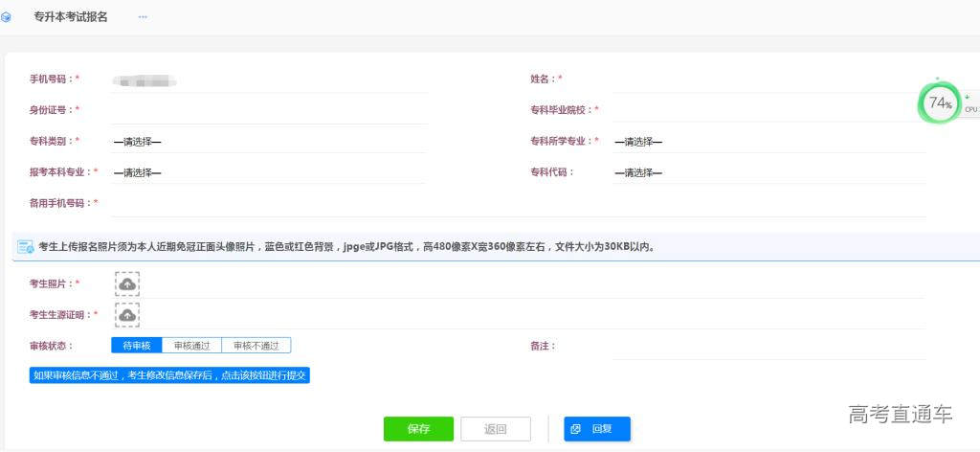Click the blue resubmit-after-review notice button
Screen dimensions: 980x452
coord(169,375)
